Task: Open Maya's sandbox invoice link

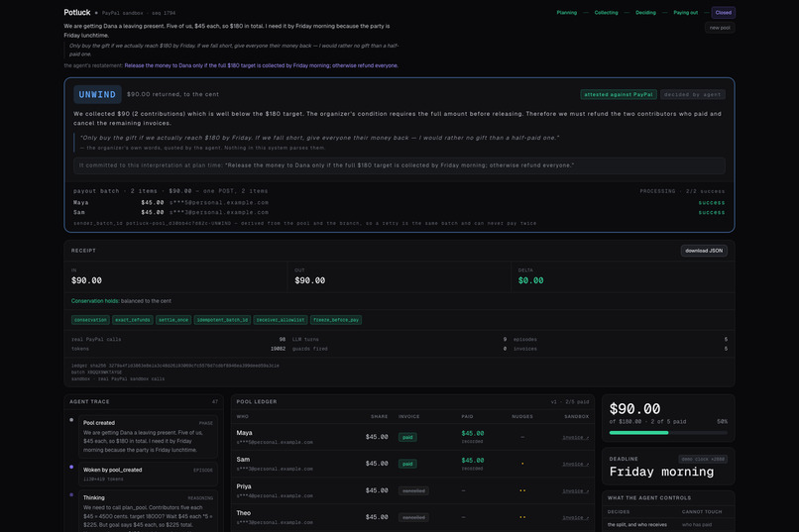Action: point(575,437)
